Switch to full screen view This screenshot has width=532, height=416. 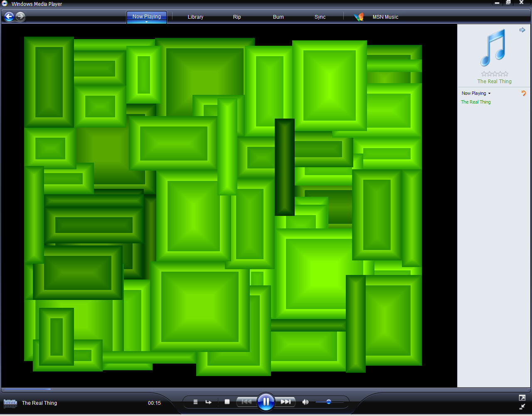coord(522,398)
